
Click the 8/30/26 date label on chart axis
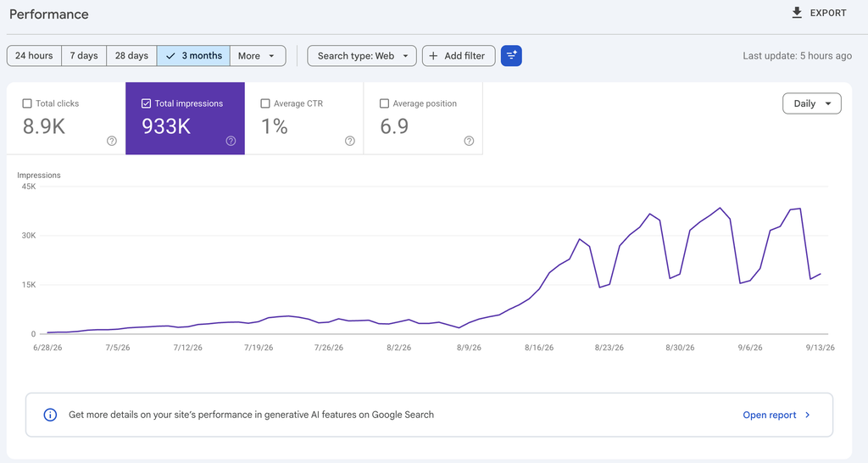pyautogui.click(x=680, y=348)
